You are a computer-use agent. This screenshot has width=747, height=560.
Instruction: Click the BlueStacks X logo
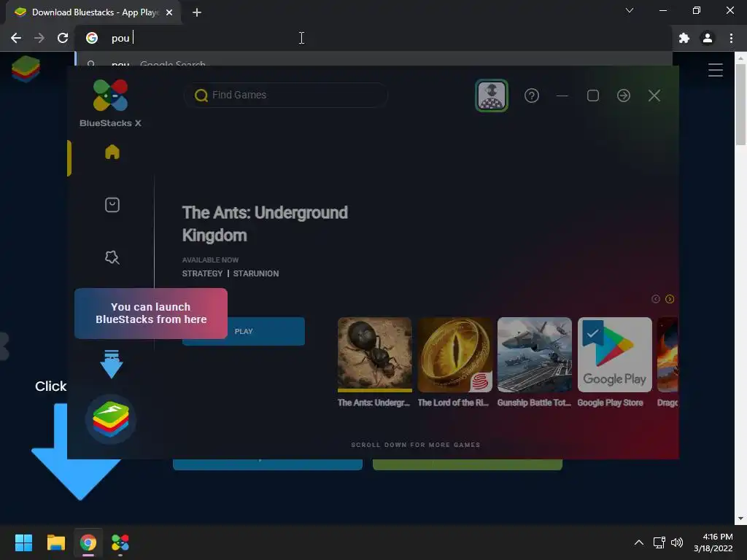(111, 103)
